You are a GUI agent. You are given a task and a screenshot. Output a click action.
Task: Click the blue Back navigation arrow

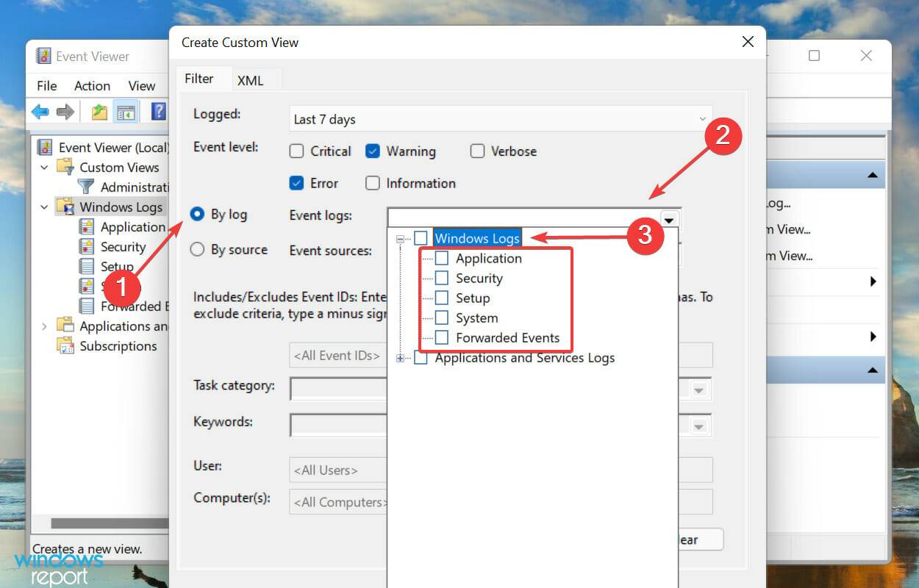click(40, 111)
